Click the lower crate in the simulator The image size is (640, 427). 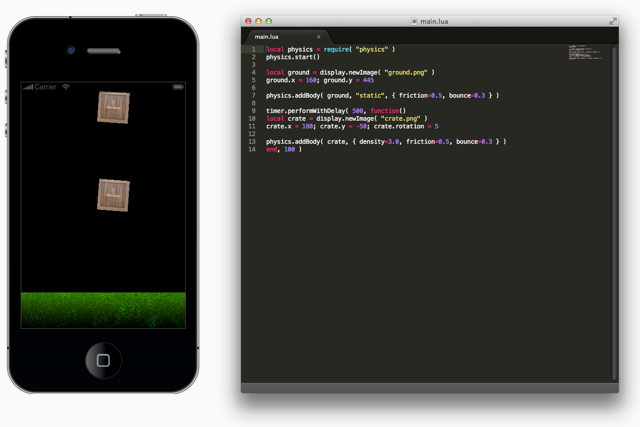(113, 195)
